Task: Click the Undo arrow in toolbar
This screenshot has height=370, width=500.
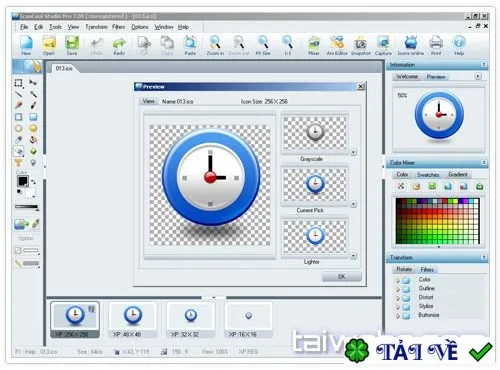Action: pyautogui.click(x=97, y=46)
